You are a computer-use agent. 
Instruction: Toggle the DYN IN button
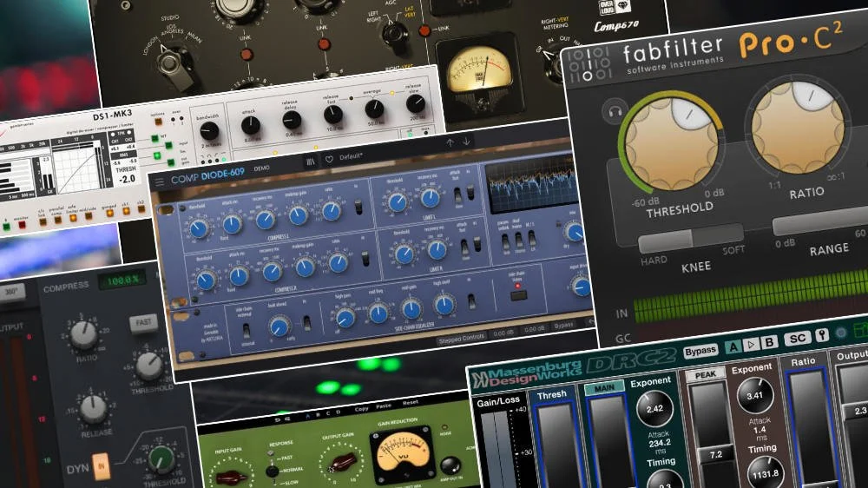101,466
